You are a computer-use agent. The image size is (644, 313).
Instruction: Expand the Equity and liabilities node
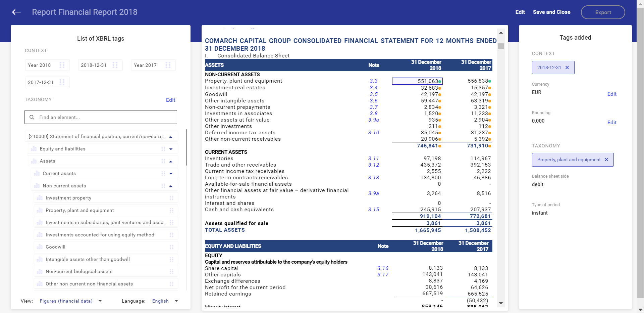(x=171, y=149)
